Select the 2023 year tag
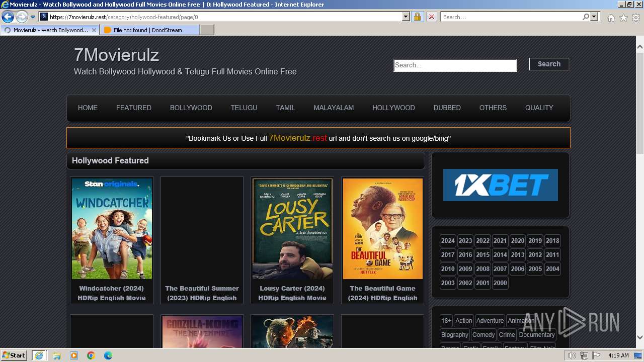 [x=465, y=240]
